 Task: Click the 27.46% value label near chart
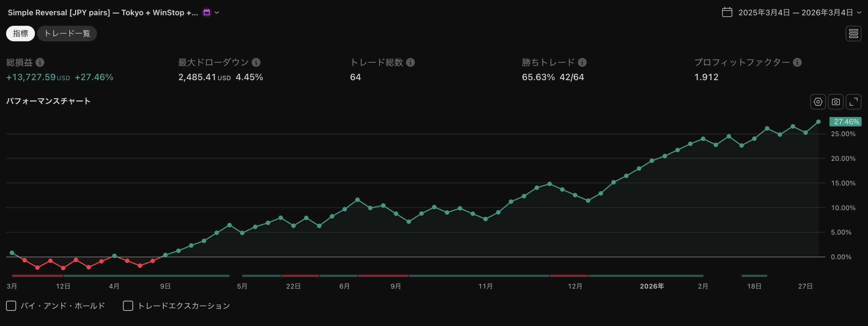845,122
